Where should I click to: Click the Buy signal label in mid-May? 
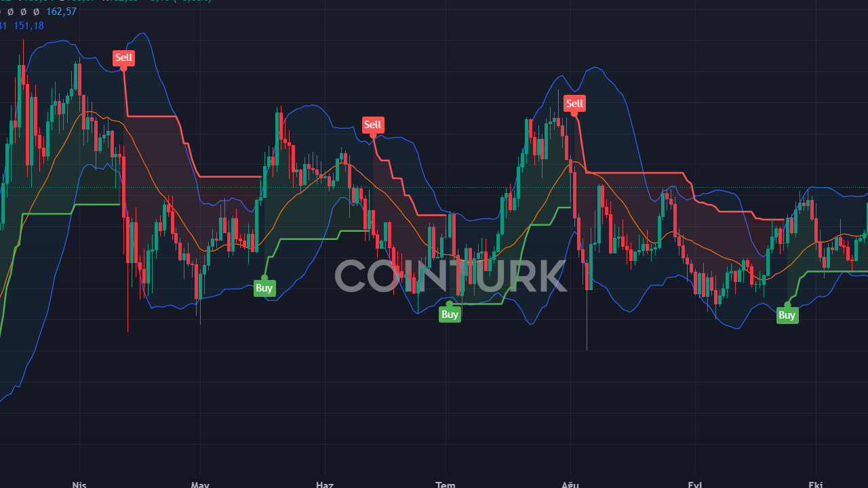click(264, 288)
